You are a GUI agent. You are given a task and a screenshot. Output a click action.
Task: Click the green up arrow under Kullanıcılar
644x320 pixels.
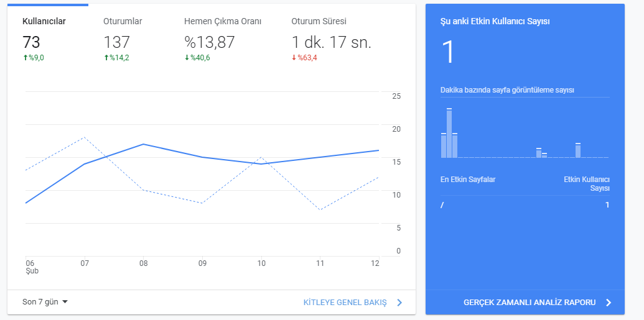pos(25,58)
